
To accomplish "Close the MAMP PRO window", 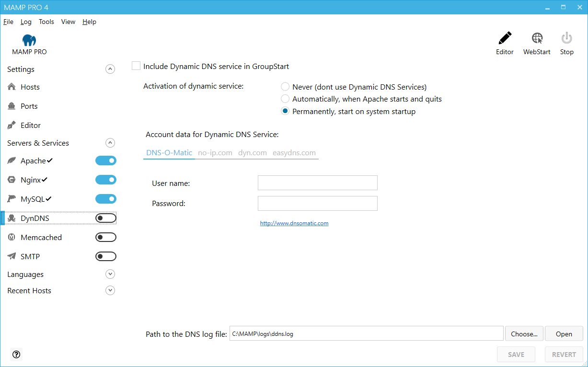I will 578,7.
